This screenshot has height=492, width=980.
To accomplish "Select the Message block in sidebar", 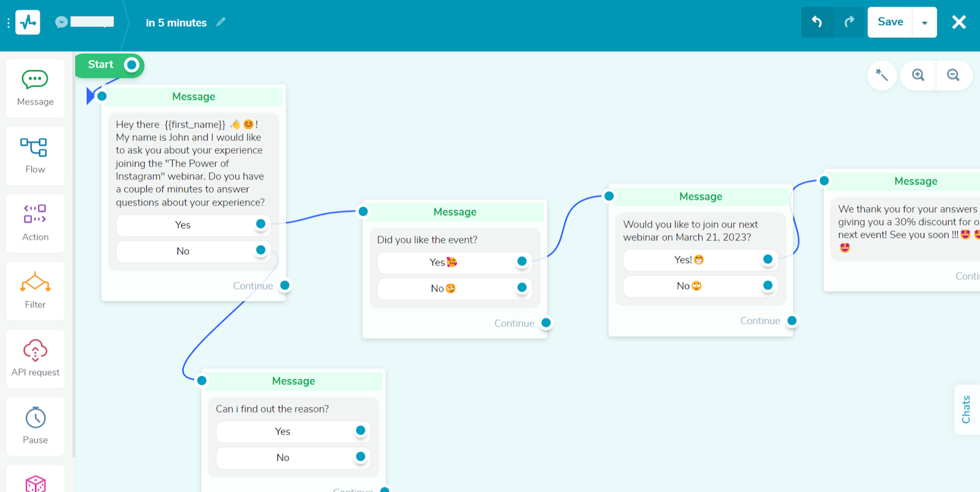I will [x=35, y=88].
